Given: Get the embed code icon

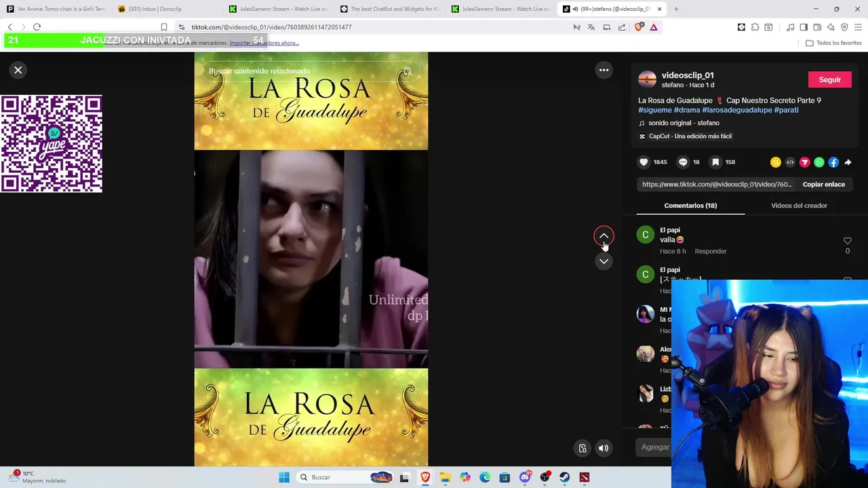Looking at the screenshot, I should pos(790,162).
